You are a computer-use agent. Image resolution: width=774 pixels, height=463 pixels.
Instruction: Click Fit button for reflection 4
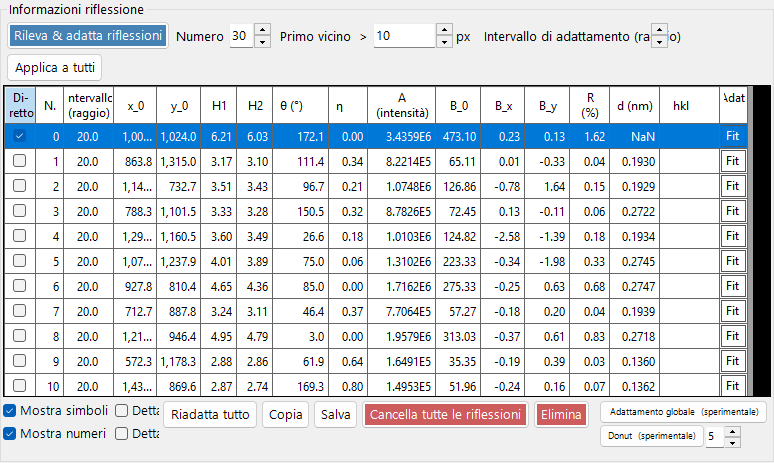(x=733, y=236)
